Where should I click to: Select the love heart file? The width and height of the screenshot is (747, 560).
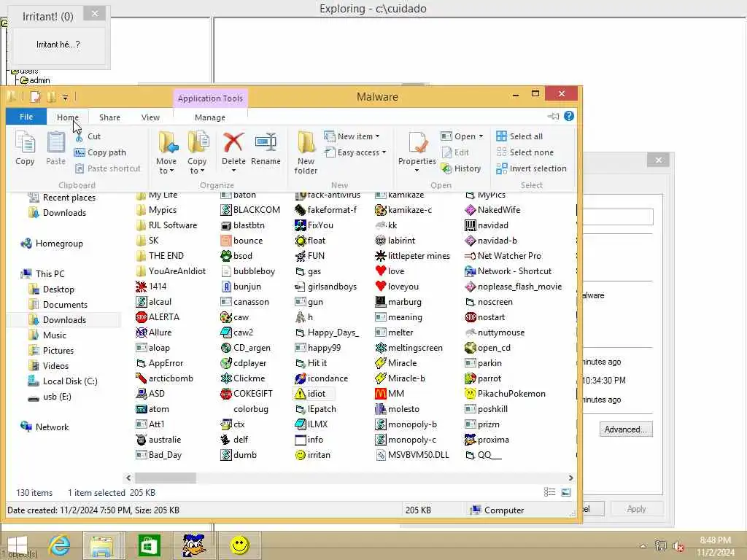pyautogui.click(x=390, y=271)
